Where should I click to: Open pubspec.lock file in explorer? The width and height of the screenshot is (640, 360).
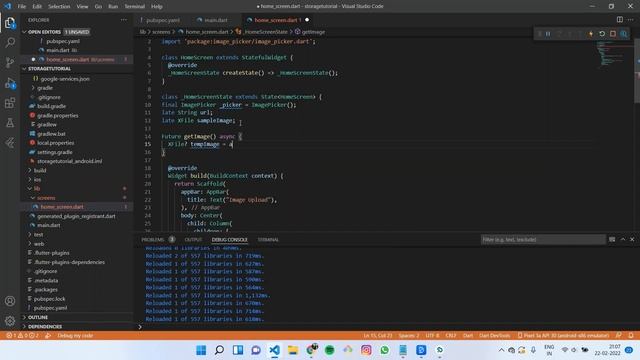pyautogui.click(x=49, y=299)
